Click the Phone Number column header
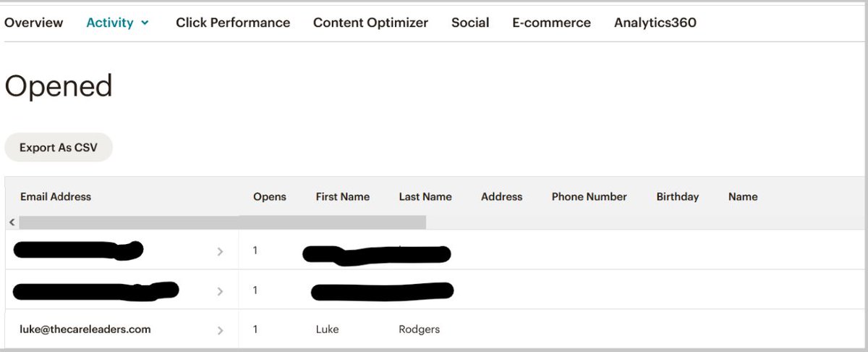This screenshot has height=352, width=868. tap(590, 196)
